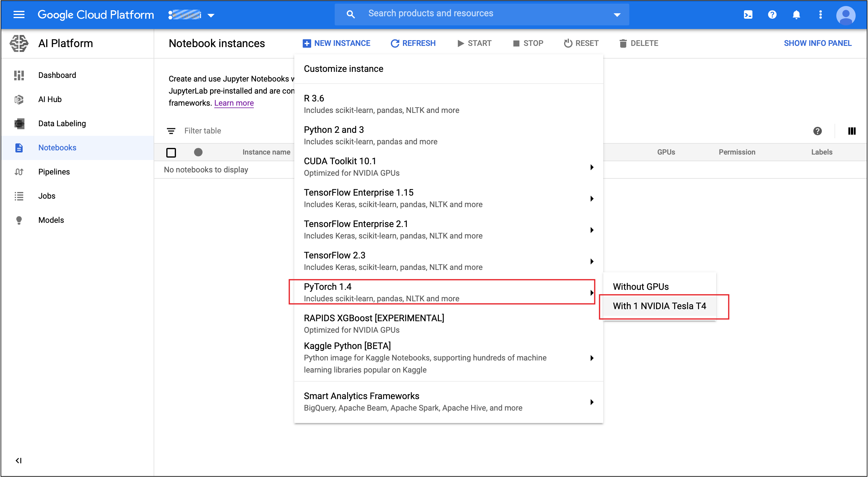This screenshot has height=477, width=868.
Task: Click the Notebooks document icon
Action: pyautogui.click(x=19, y=148)
